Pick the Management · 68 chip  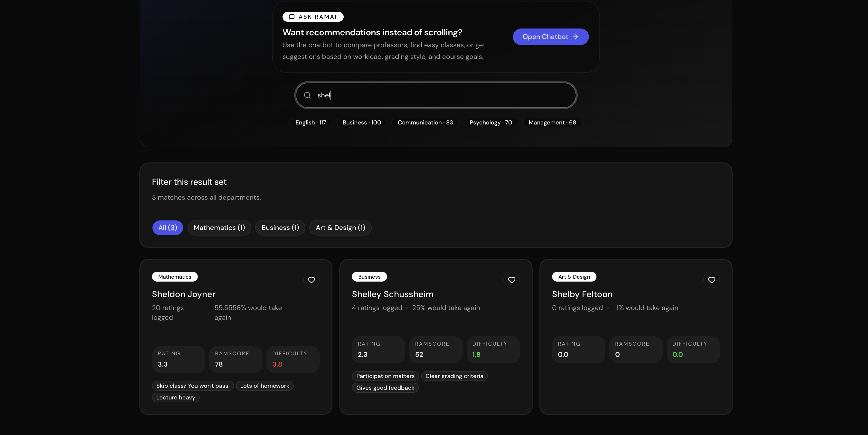(552, 123)
